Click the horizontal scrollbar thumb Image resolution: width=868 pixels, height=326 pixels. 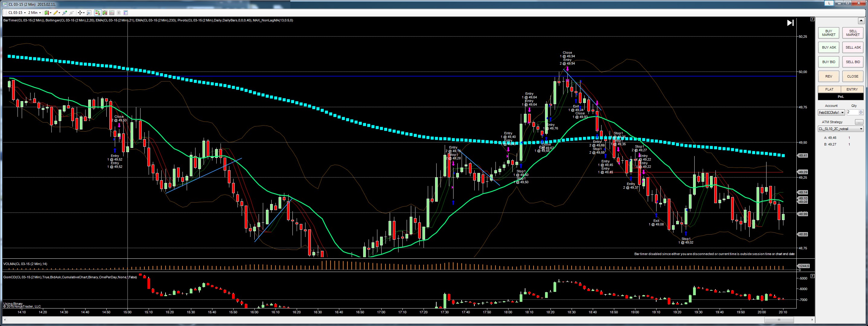(x=779, y=320)
